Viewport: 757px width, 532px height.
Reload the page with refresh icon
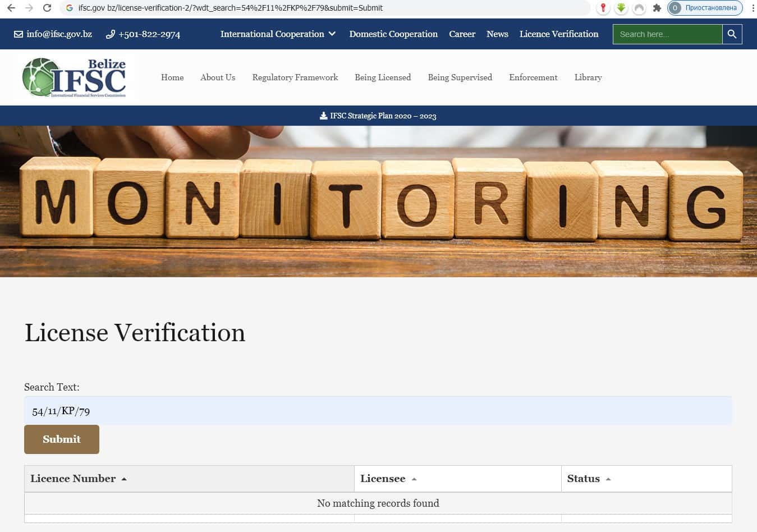coord(47,8)
